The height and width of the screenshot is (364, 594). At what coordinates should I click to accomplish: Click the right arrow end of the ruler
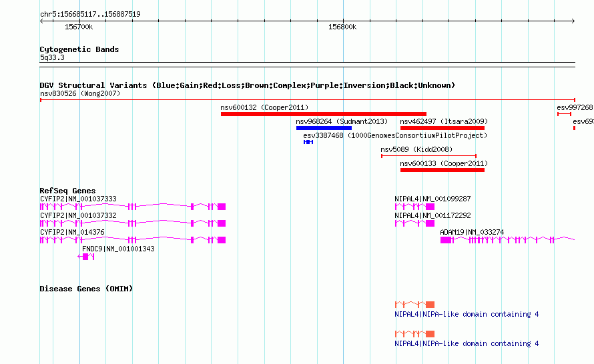573,21
